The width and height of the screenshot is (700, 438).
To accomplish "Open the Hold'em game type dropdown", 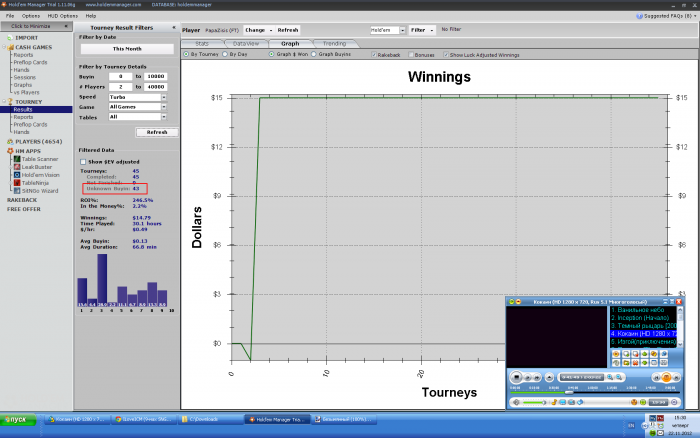I will (402, 30).
